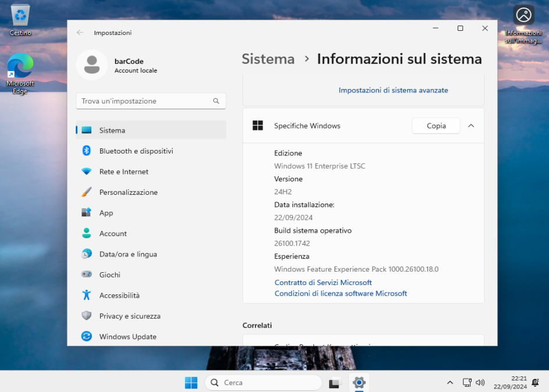This screenshot has height=392, width=549.
Task: Open Task View on the taskbar
Action: pos(335,383)
